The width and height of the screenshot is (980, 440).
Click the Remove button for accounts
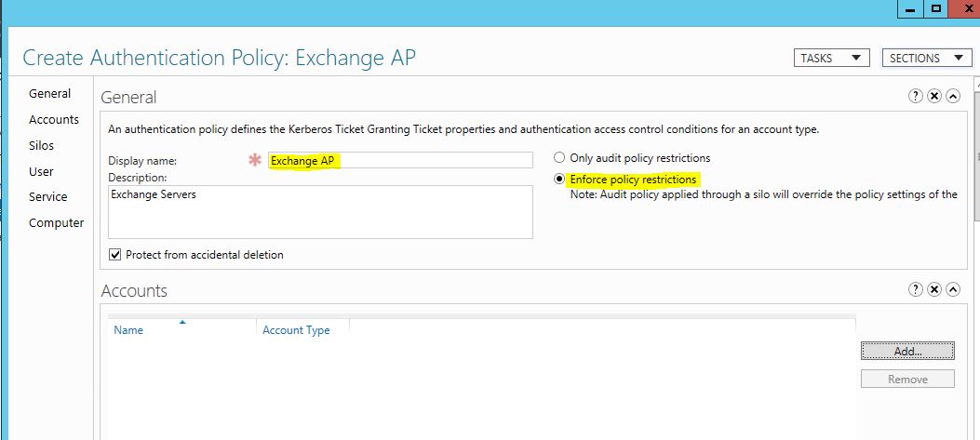[907, 379]
